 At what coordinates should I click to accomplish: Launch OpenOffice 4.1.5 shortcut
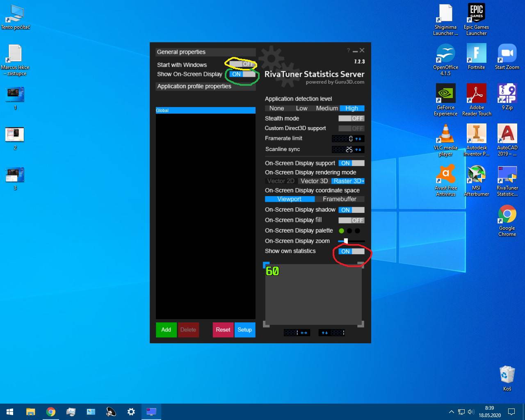[x=445, y=60]
